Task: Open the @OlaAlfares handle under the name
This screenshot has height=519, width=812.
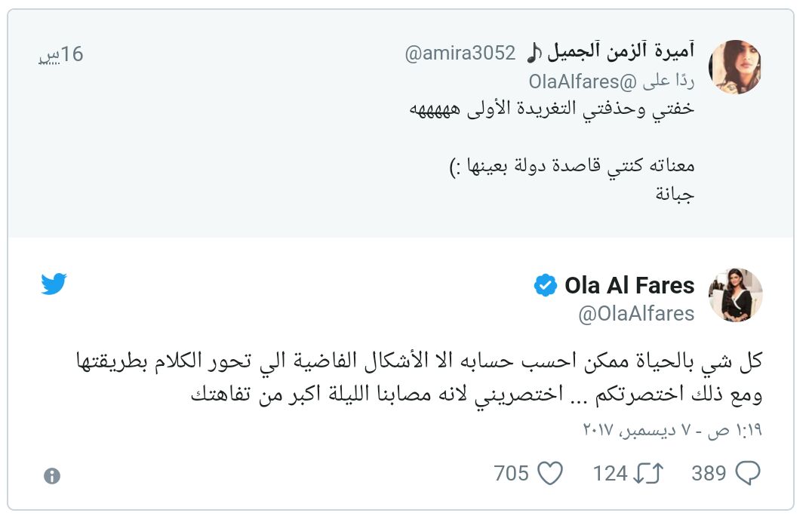Action: 636,313
